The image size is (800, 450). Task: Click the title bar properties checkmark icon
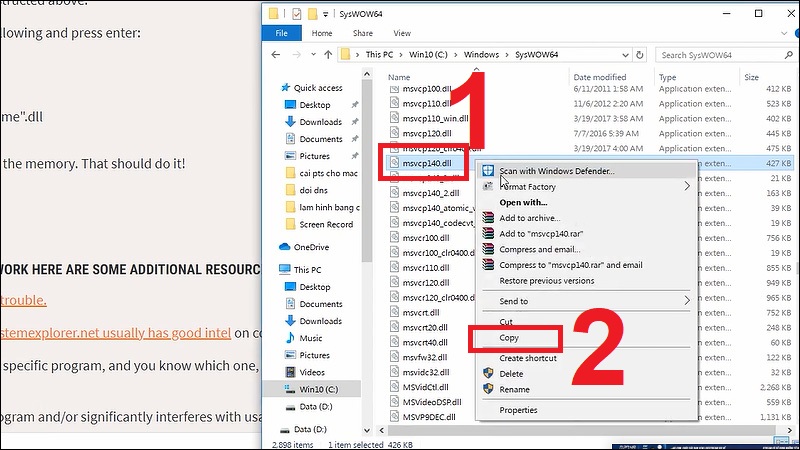pyautogui.click(x=296, y=14)
